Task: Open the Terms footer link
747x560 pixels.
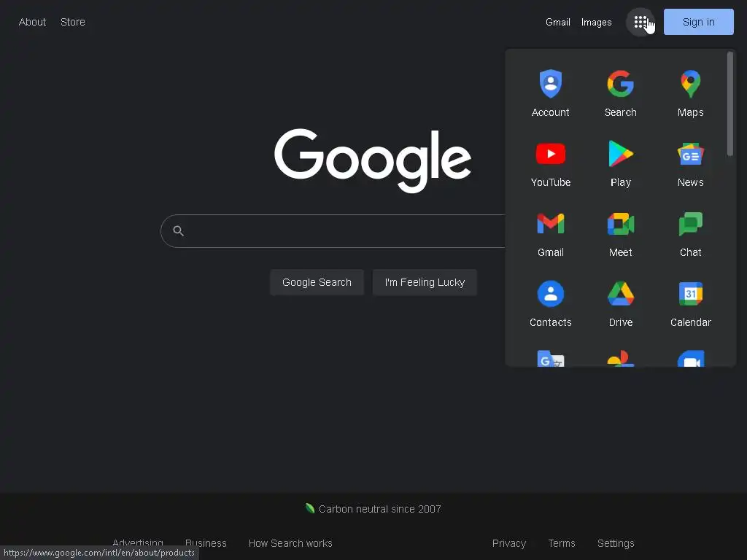Action: [x=562, y=542]
